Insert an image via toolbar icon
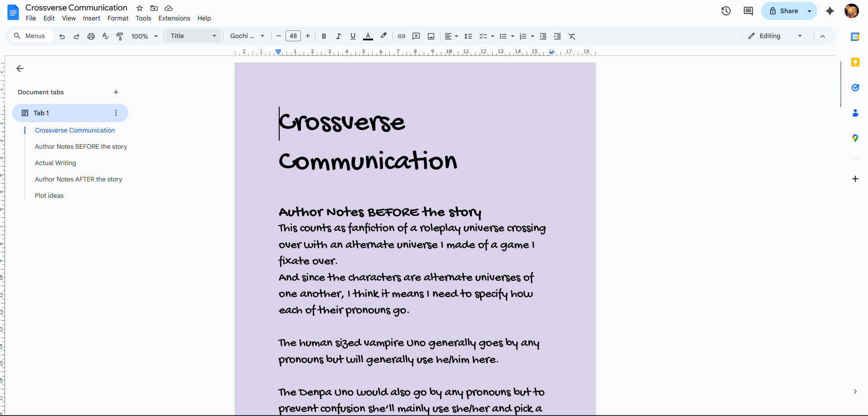This screenshot has width=868, height=416. click(431, 36)
